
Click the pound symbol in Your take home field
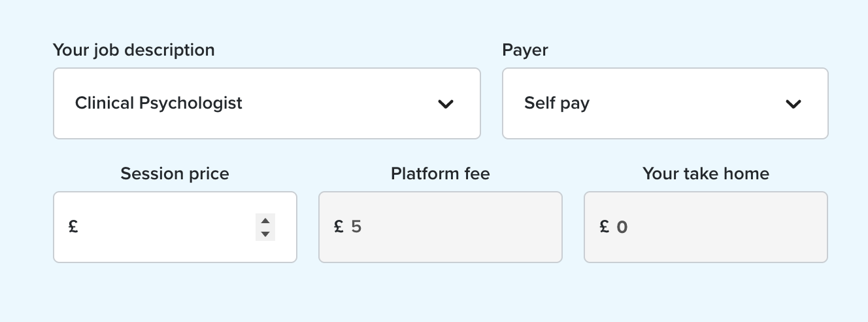coord(604,226)
